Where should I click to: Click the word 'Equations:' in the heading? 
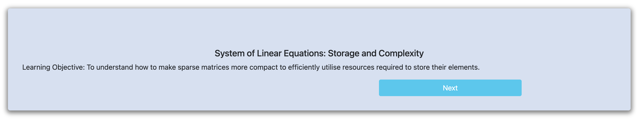pyautogui.click(x=304, y=53)
